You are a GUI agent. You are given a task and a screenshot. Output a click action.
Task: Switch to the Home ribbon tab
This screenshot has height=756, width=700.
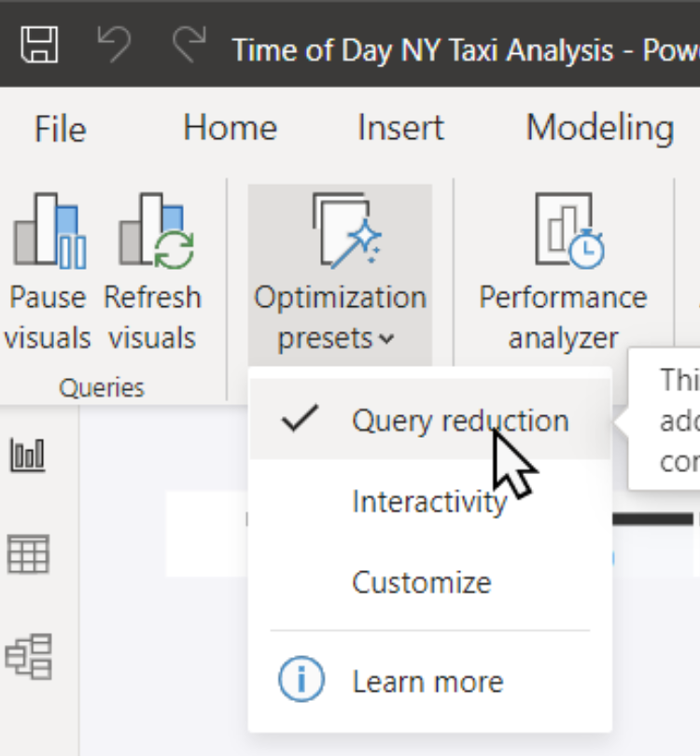click(x=231, y=128)
